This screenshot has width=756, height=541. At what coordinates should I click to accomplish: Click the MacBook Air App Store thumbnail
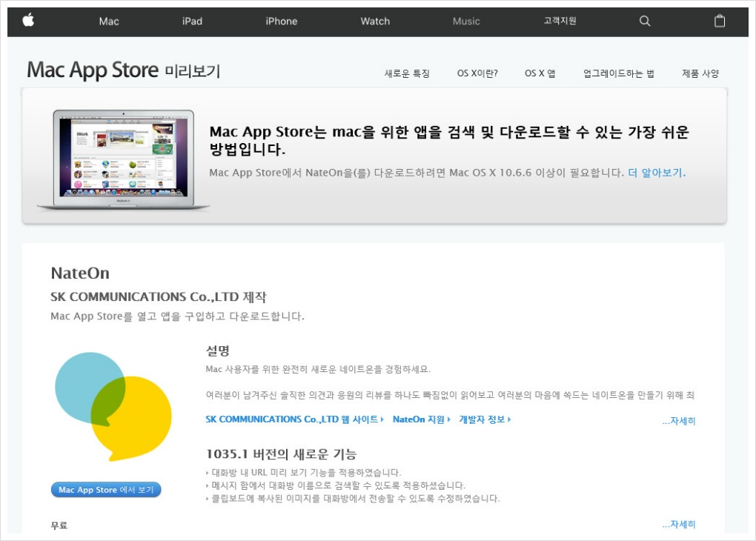coord(124,159)
